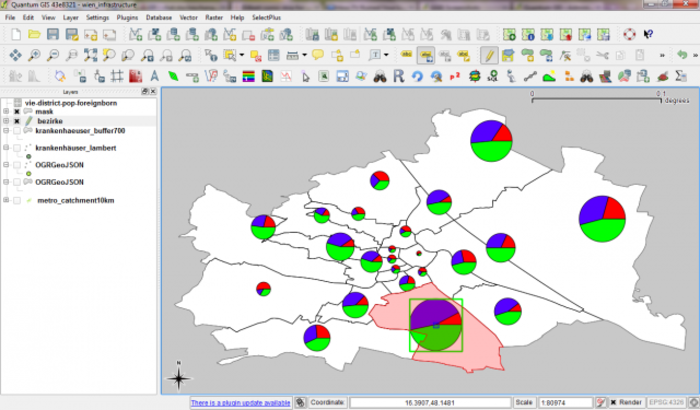Click the red p2 plugin icon
The image size is (700, 410).
pos(455,77)
